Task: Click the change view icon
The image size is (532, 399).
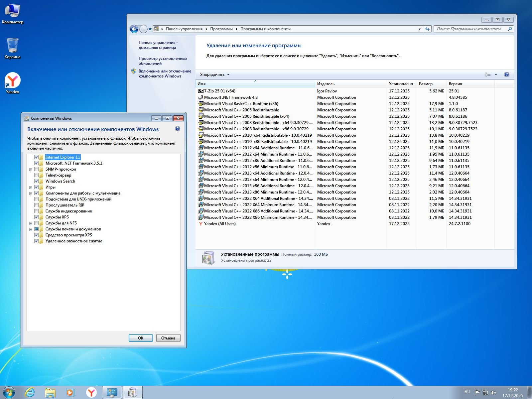Action: [x=488, y=74]
